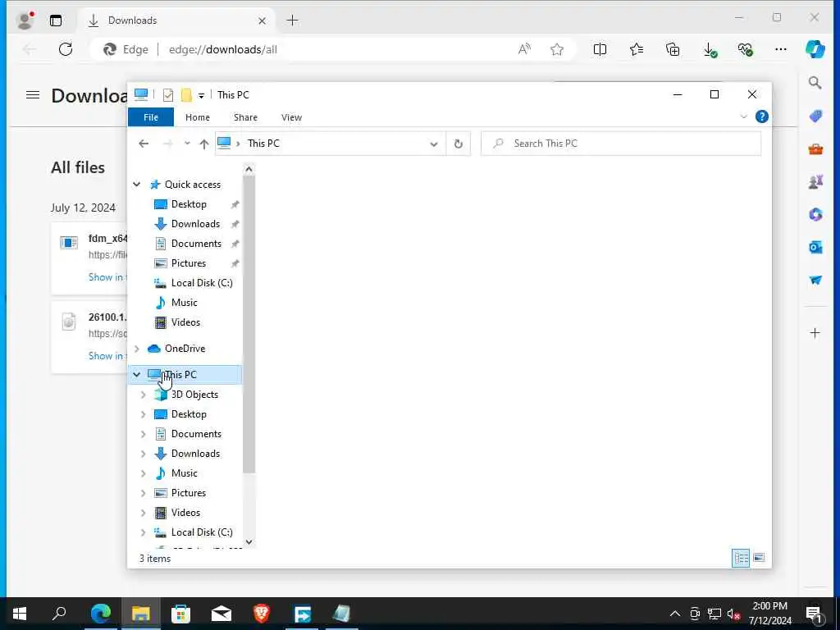The image size is (840, 630).
Task: Open the Edge Collections icon
Action: pos(673,49)
